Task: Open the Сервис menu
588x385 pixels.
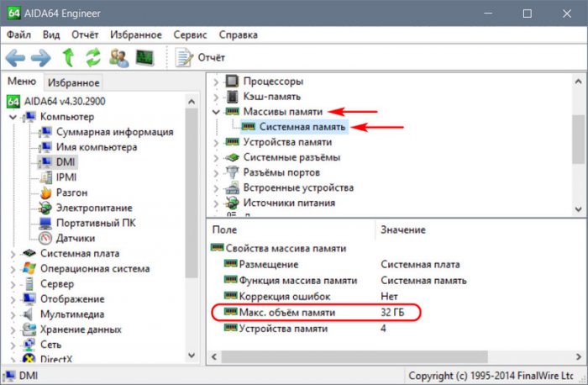Action: pyautogui.click(x=190, y=35)
